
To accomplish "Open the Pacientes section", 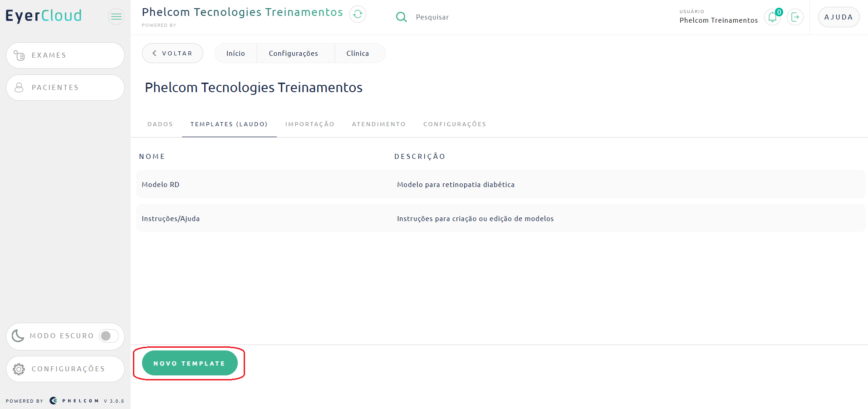I will pyautogui.click(x=65, y=88).
